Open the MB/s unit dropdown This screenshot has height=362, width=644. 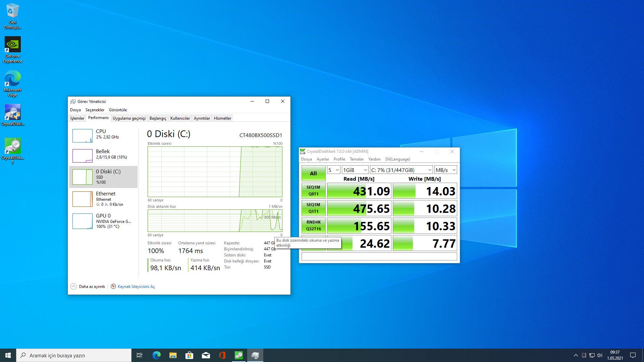(x=445, y=170)
